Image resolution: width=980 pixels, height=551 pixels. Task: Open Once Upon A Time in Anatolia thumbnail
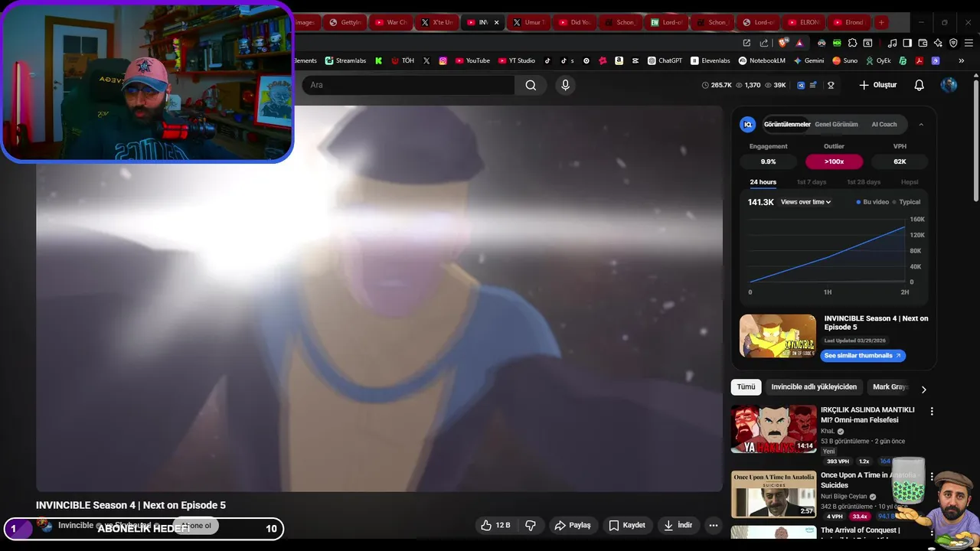point(773,494)
